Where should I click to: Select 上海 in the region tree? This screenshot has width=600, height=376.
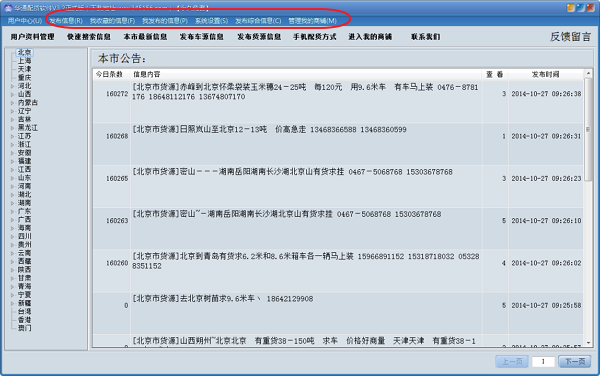pos(24,60)
